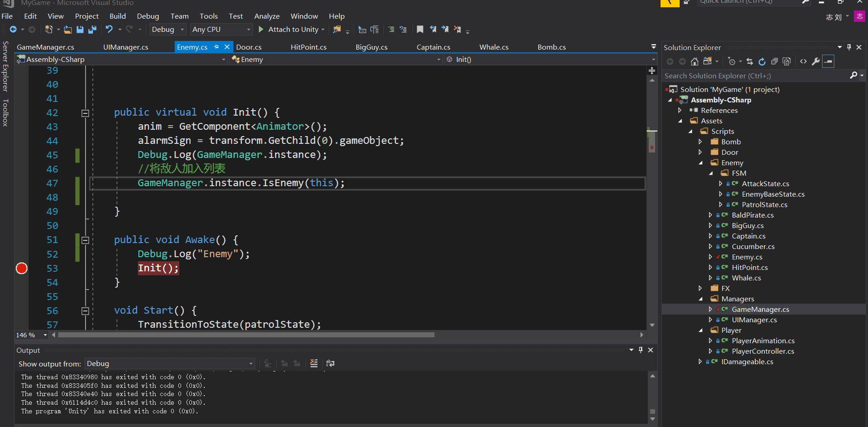Click the Solution Explorer Home icon
The height and width of the screenshot is (427, 868).
click(x=694, y=61)
